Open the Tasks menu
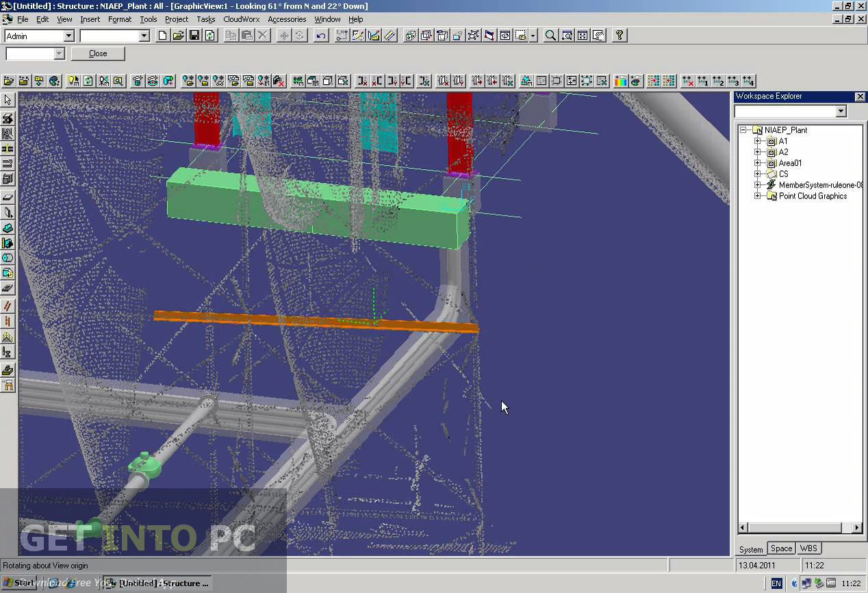Image resolution: width=868 pixels, height=593 pixels. pyautogui.click(x=205, y=19)
